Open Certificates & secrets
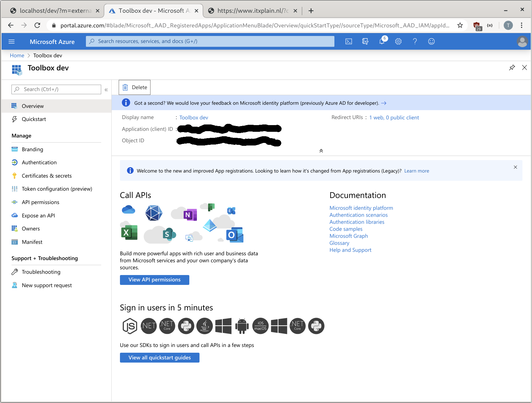Viewport: 532px width, 403px height. [x=56, y=176]
